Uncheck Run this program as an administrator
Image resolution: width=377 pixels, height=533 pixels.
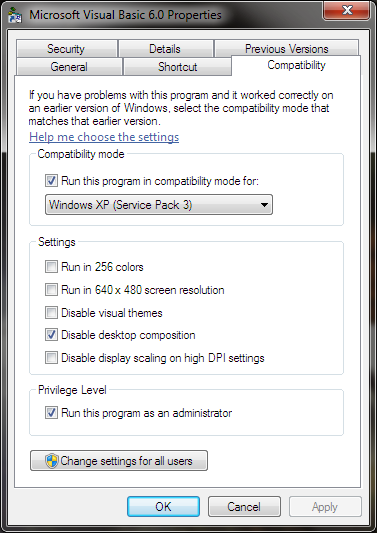pos(51,413)
